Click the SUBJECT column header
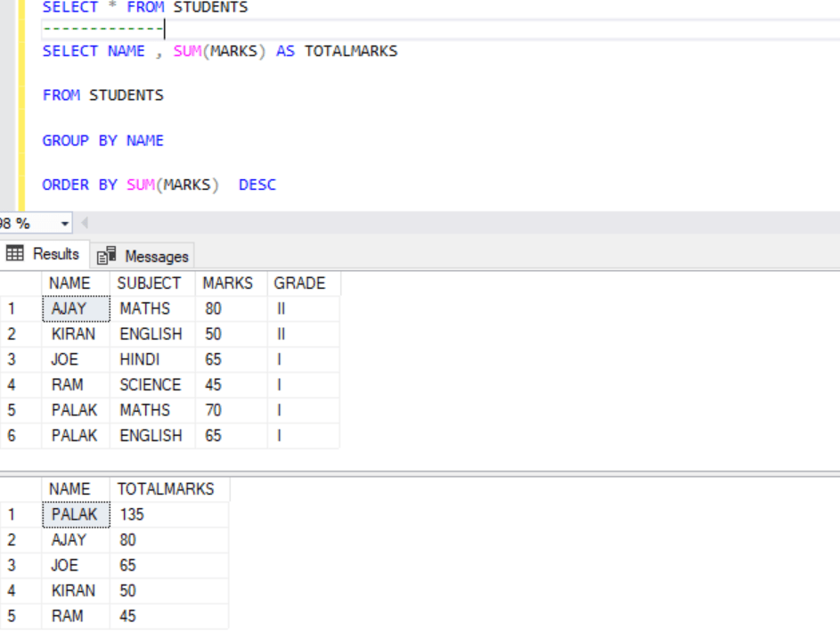 coord(150,283)
